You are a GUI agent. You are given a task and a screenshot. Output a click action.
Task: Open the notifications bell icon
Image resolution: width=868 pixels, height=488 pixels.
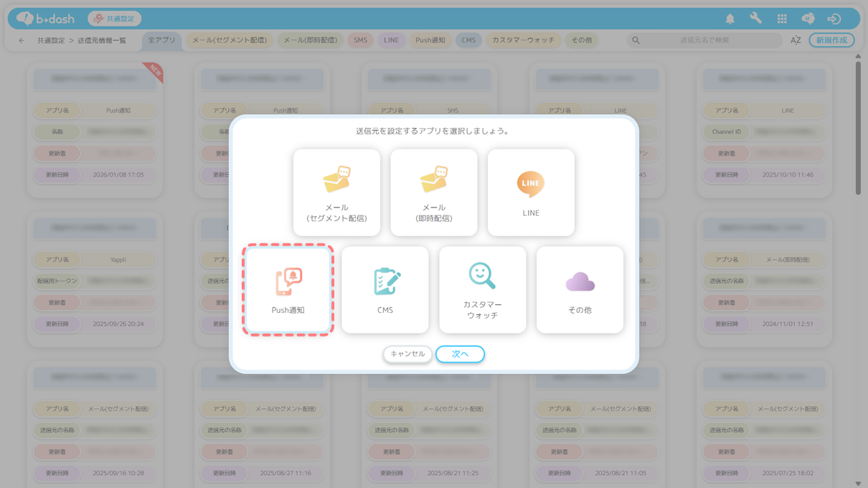(730, 19)
